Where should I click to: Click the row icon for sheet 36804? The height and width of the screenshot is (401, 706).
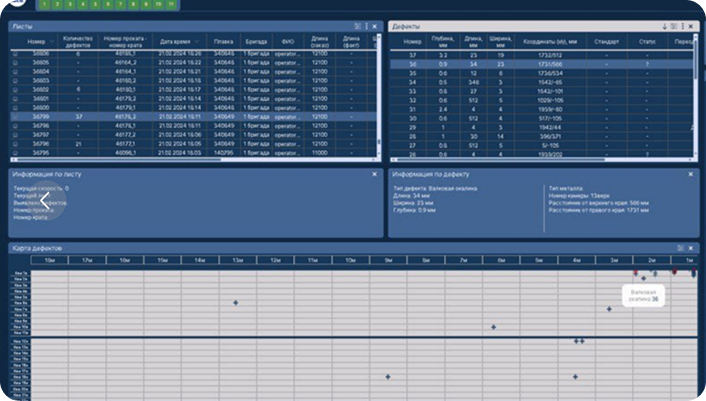15,72
